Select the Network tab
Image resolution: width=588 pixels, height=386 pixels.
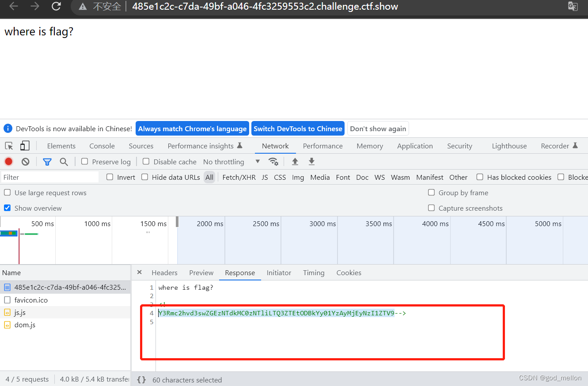click(275, 146)
